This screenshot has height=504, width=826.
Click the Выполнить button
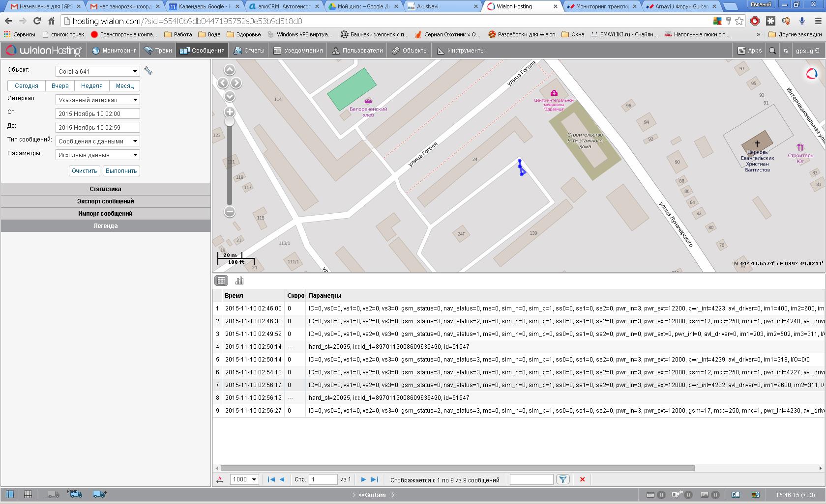coord(121,171)
